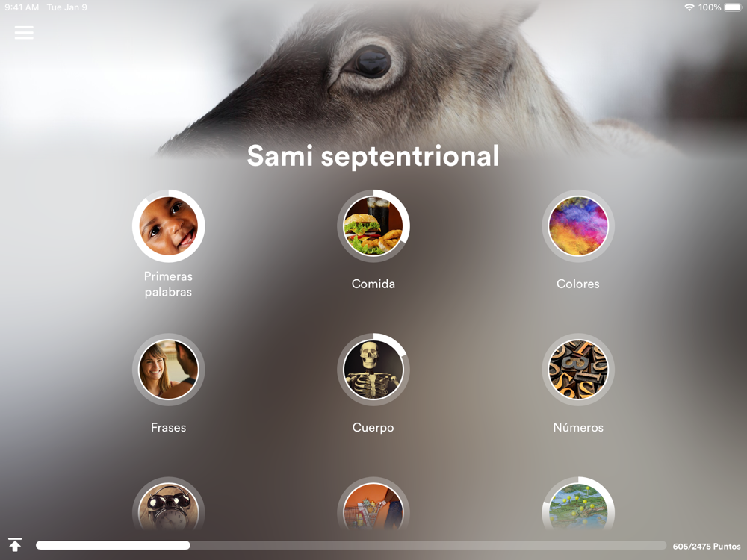747x560 pixels.
Task: Click the Comida label
Action: click(373, 284)
